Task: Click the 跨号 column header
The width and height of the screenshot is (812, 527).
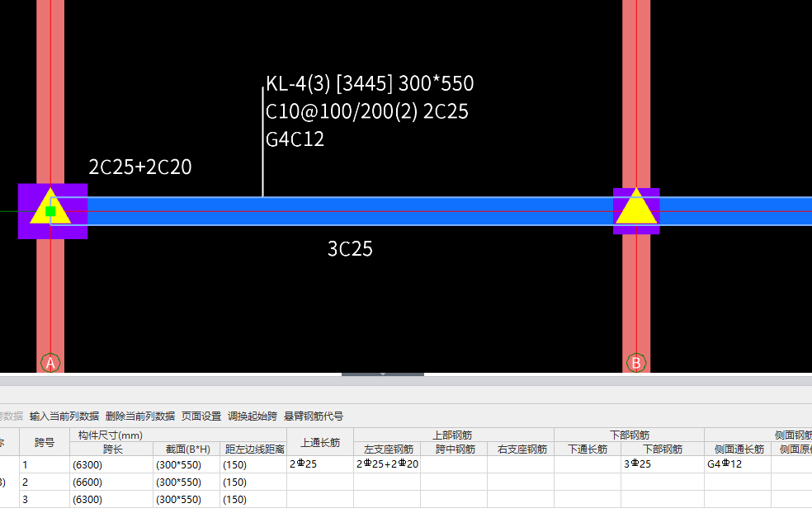Action: pos(45,442)
